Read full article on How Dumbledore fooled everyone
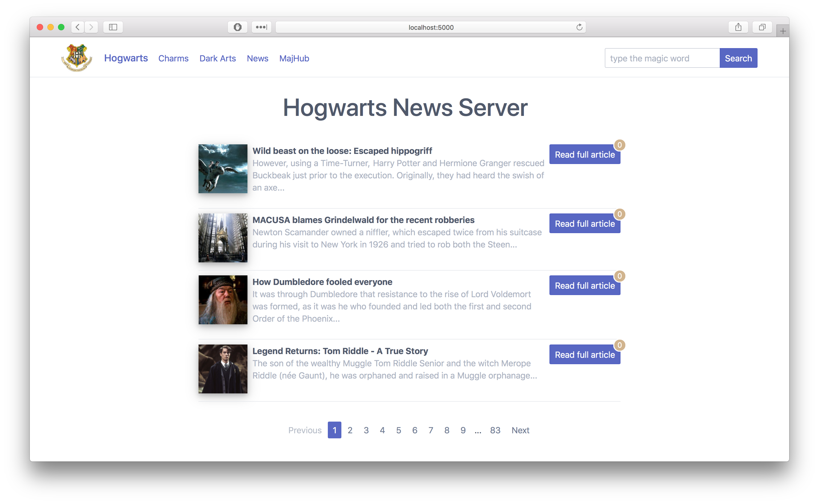This screenshot has width=819, height=504. click(585, 285)
